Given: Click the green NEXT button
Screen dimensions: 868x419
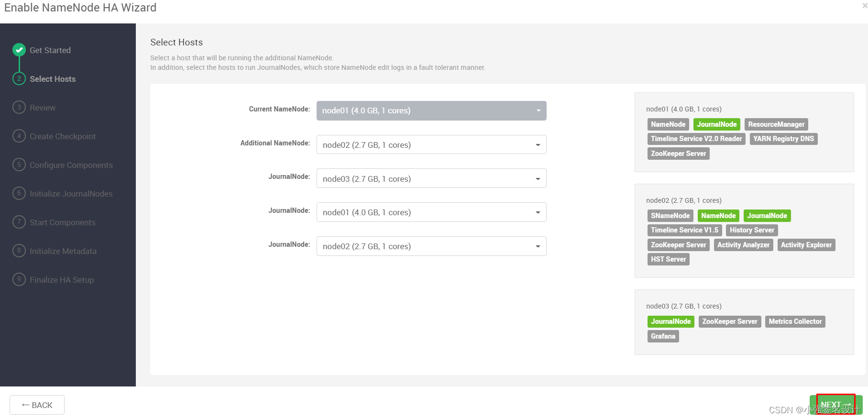Looking at the screenshot, I should point(835,405).
